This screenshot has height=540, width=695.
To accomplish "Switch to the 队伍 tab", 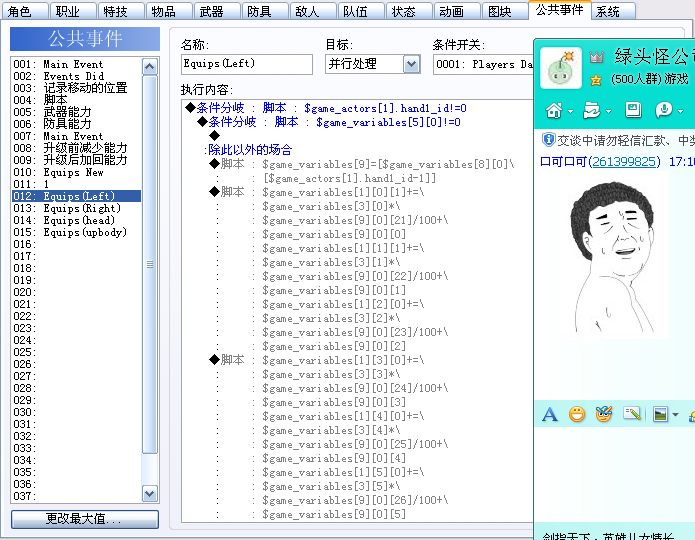I will [x=361, y=11].
